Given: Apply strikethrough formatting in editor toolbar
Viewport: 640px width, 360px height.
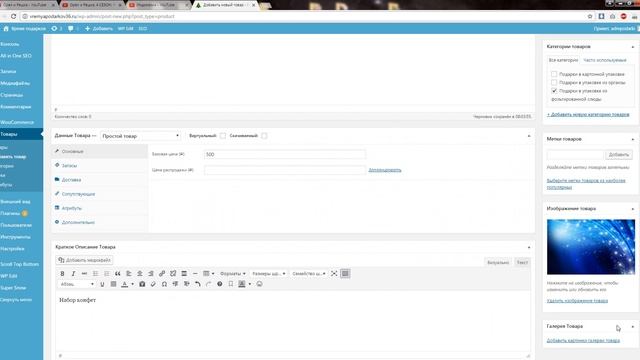Looking at the screenshot, I should (x=84, y=273).
